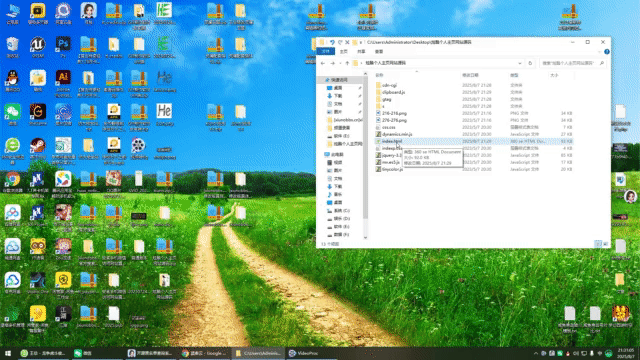The image size is (640, 360).
Task: Select the tinycolor.js file
Action: pyautogui.click(x=392, y=169)
